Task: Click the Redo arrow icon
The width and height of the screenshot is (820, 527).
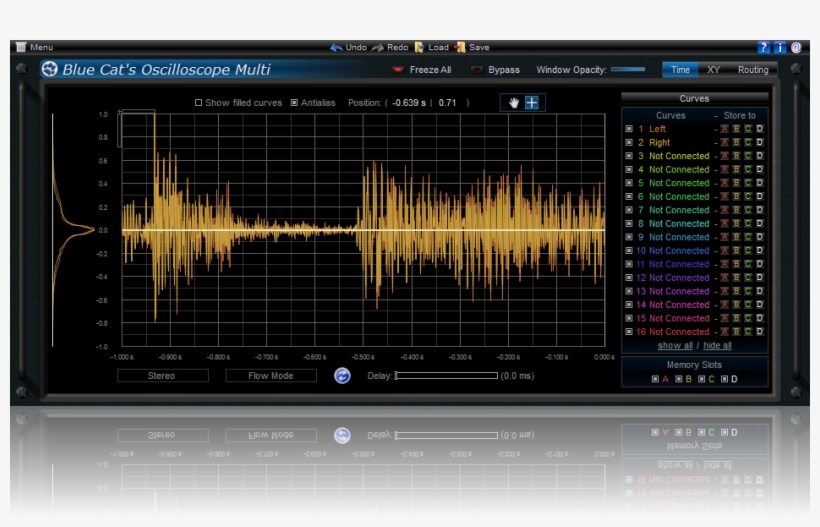Action: pos(378,48)
